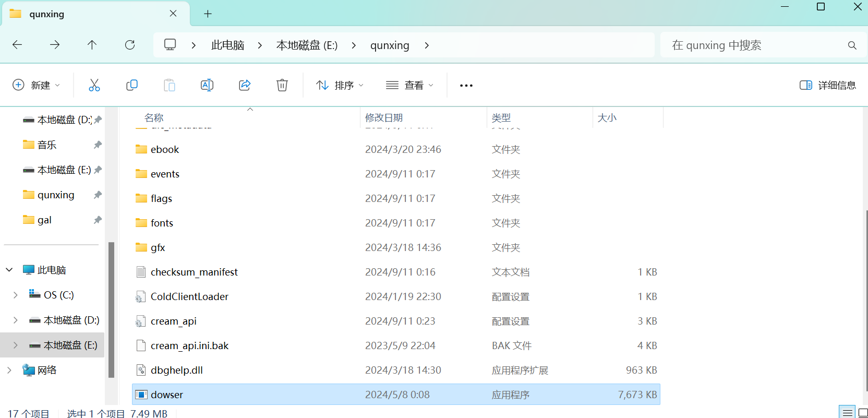868x418 pixels.
Task: Click the Copy icon in toolbar
Action: pos(132,85)
